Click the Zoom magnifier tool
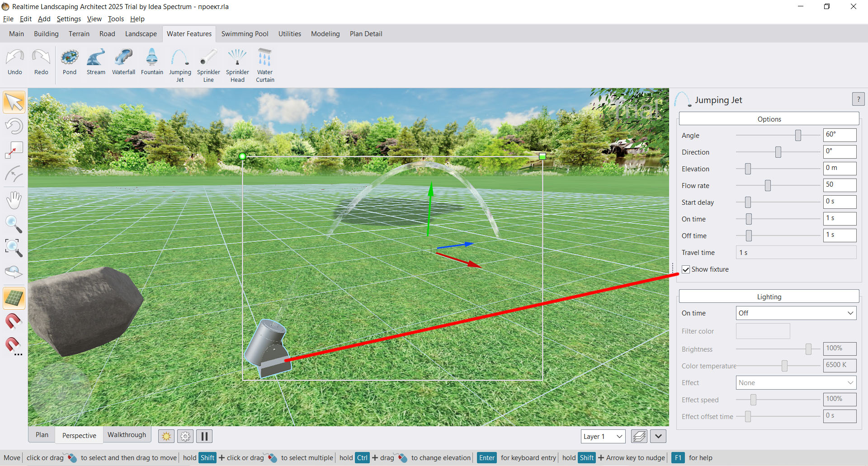The image size is (868, 466). coord(14,224)
